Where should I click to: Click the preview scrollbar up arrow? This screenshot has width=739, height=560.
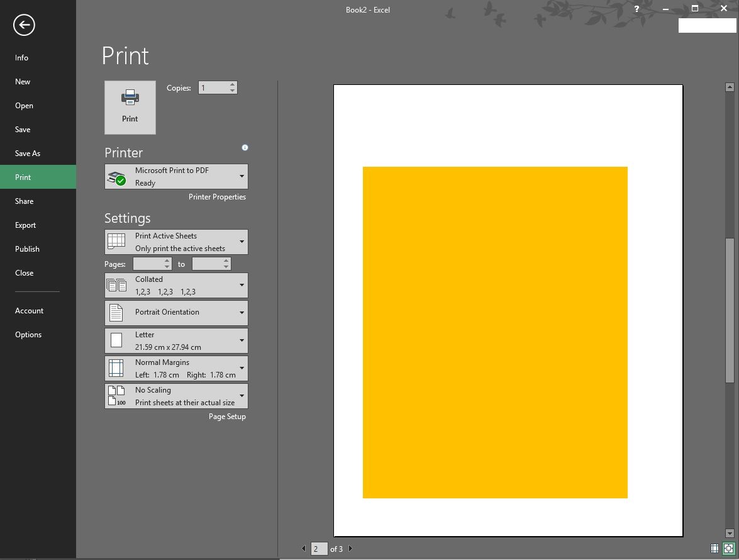tap(730, 87)
